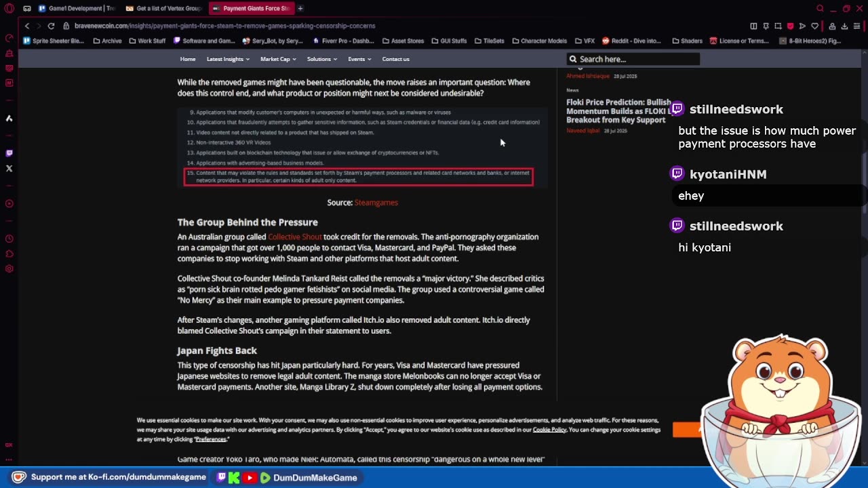Open GX Control speedometer icon in sidebar
This screenshot has width=868, height=488.
9,38
